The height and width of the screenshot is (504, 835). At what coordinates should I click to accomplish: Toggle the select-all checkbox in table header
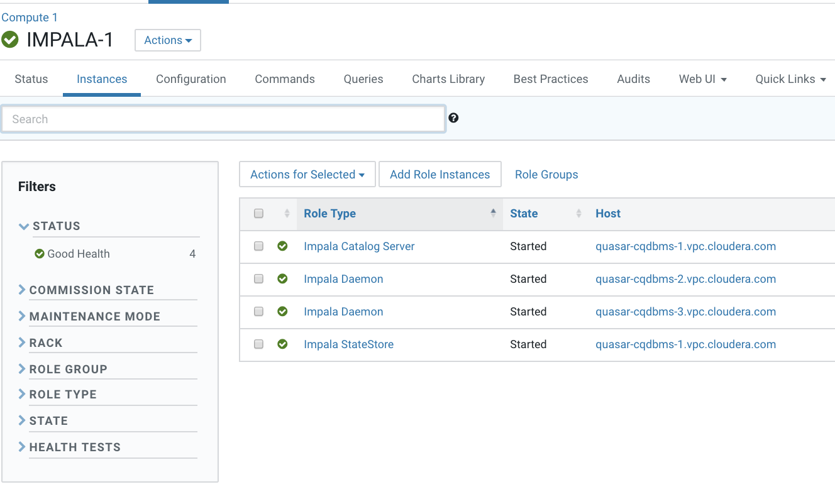(258, 214)
